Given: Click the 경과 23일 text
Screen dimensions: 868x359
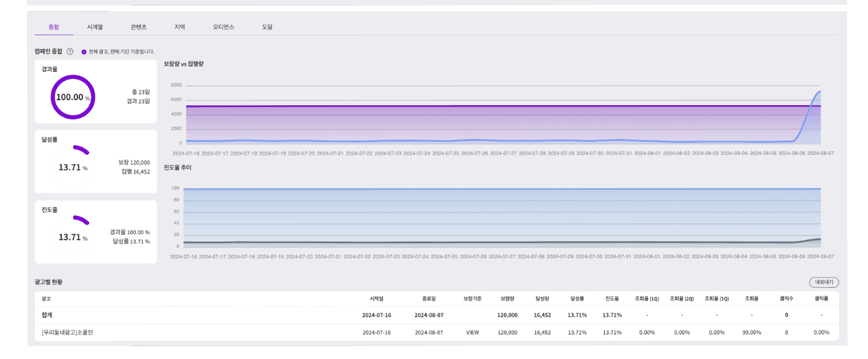Looking at the screenshot, I should (138, 101).
